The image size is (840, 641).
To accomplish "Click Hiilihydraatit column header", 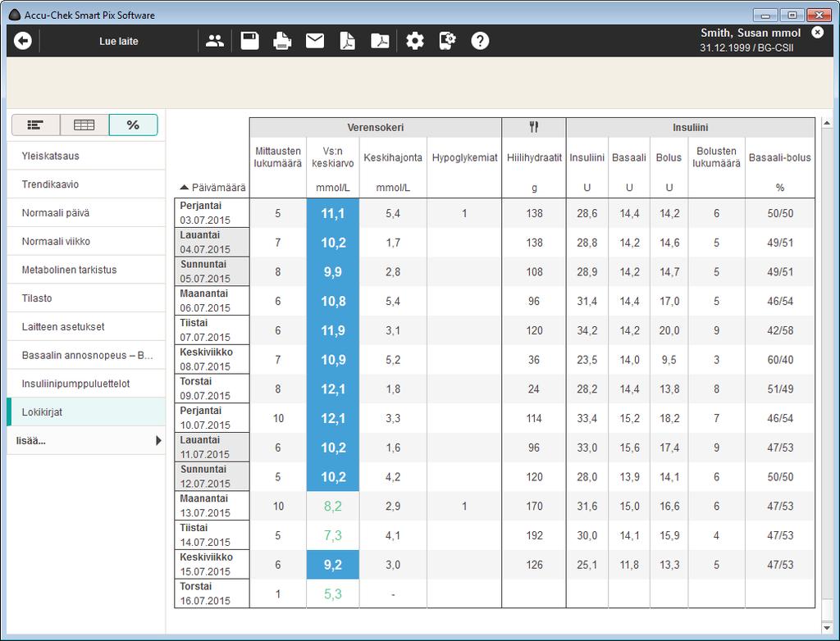I will (534, 157).
